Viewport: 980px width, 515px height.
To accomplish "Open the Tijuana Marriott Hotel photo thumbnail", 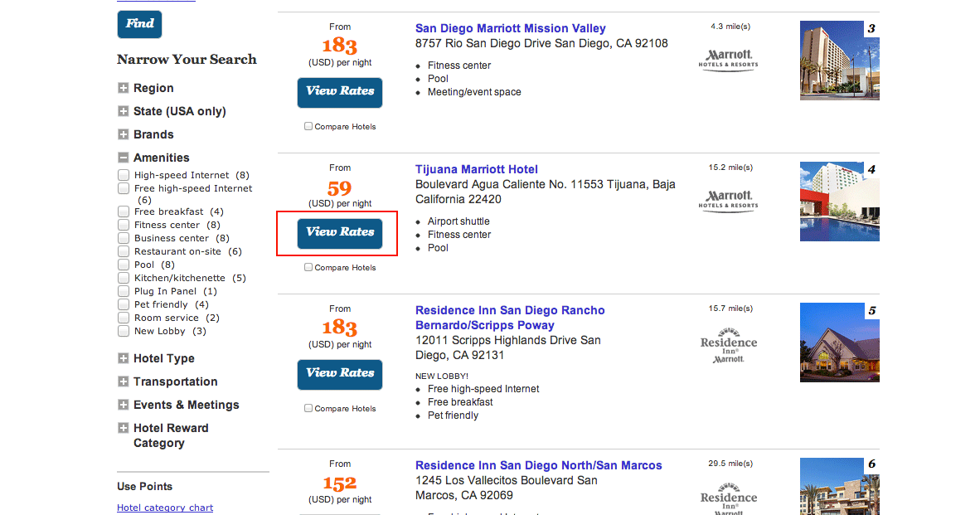I will click(x=839, y=202).
